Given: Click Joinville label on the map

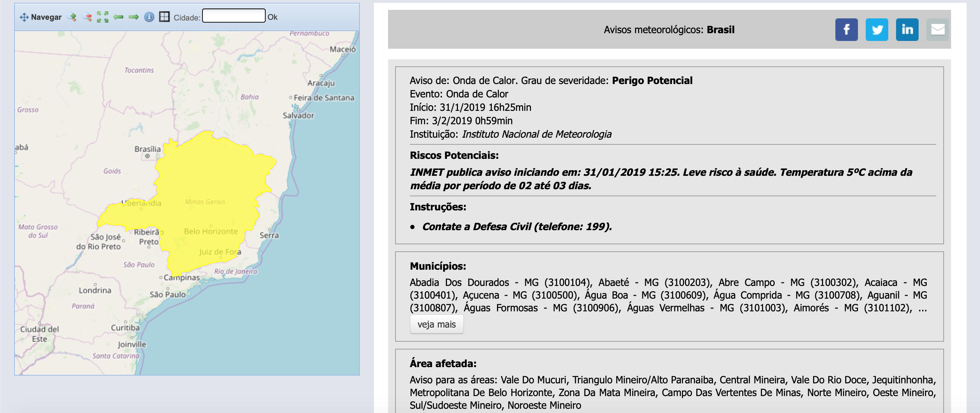Looking at the screenshot, I should [x=132, y=345].
